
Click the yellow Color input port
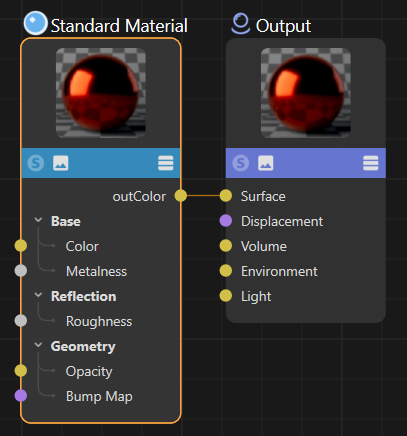point(21,246)
